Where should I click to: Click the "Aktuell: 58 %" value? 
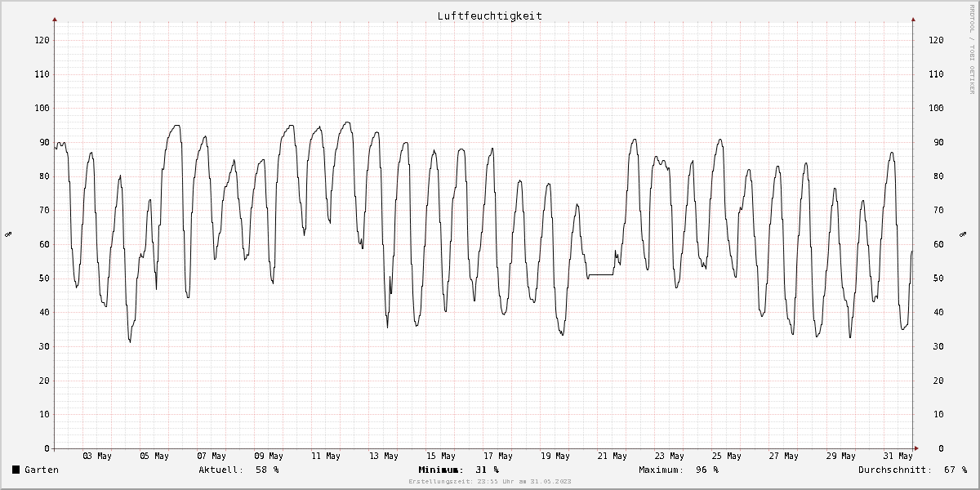[x=238, y=470]
